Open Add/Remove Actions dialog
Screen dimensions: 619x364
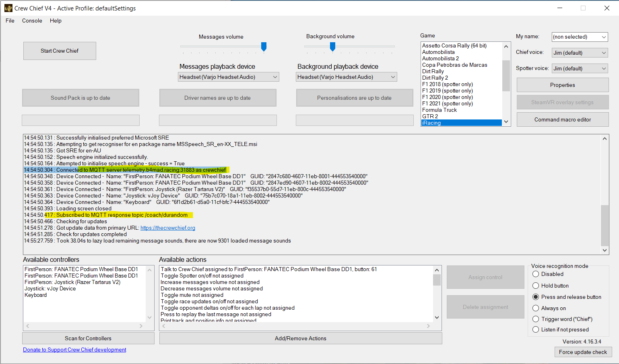click(x=301, y=338)
